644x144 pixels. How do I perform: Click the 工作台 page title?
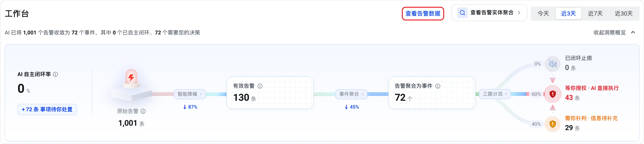click(17, 13)
